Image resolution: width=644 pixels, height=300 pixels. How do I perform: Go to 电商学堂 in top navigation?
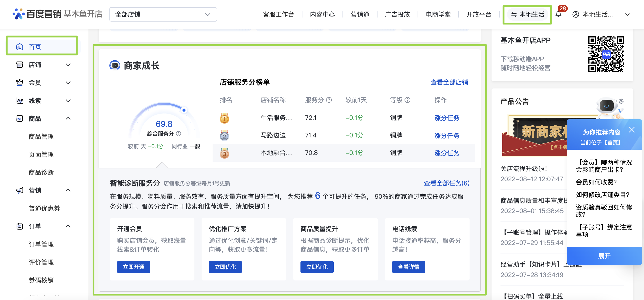[438, 15]
